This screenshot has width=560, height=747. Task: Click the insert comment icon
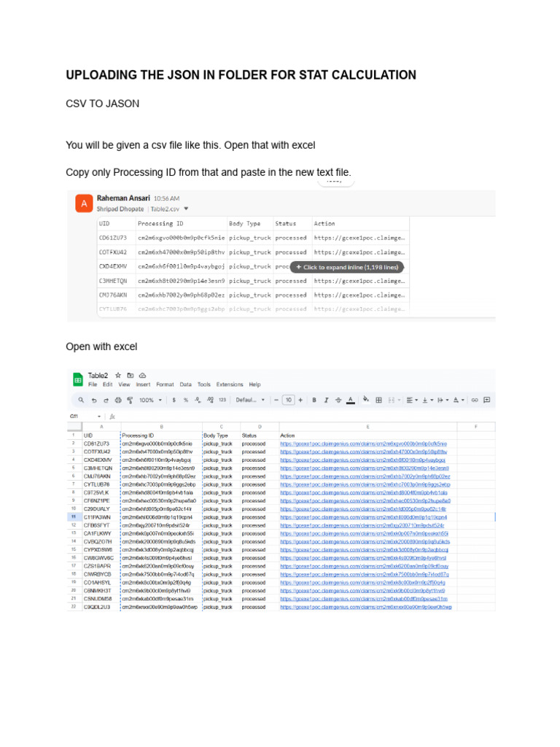[x=487, y=400]
